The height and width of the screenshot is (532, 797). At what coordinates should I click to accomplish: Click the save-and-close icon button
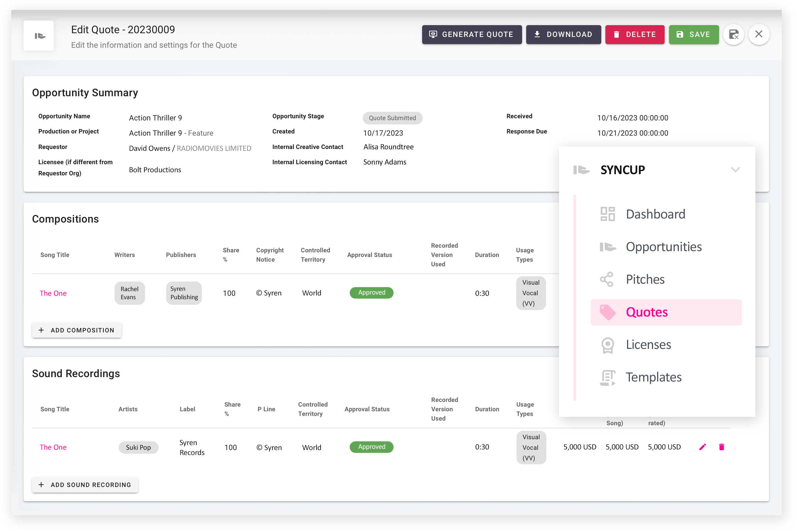(x=734, y=34)
